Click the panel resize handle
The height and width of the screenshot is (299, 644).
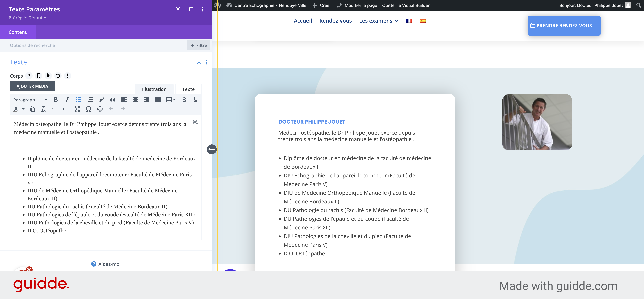tap(212, 149)
